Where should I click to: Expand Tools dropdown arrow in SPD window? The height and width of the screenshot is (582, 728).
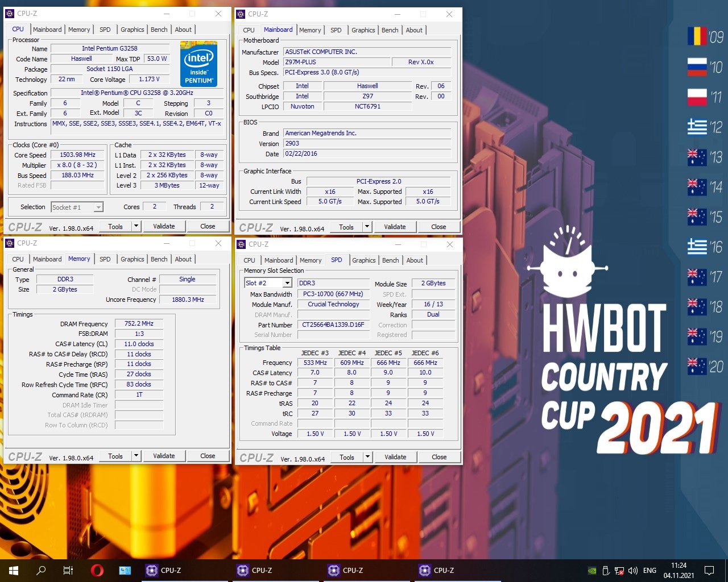[367, 457]
